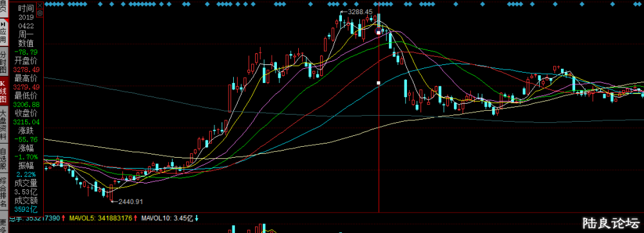Open 大盘资料 in the left sidebar
Viewport: 644px width, 233px height.
pos(4,126)
